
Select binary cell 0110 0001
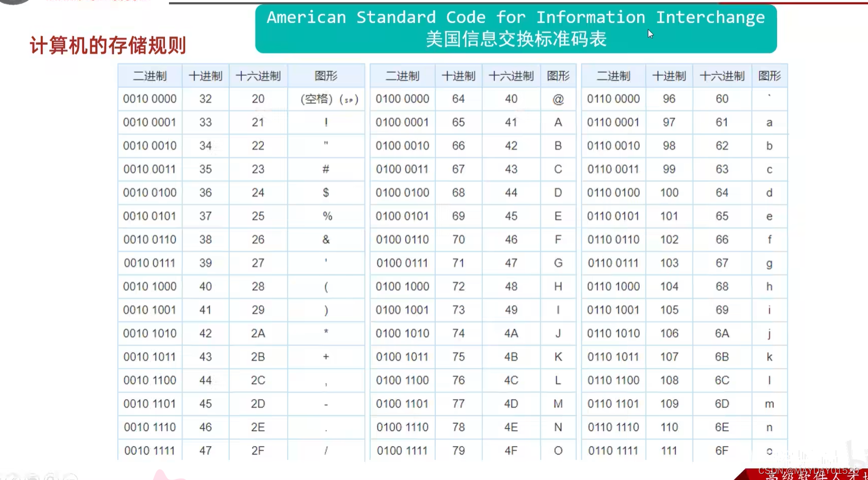(x=614, y=123)
